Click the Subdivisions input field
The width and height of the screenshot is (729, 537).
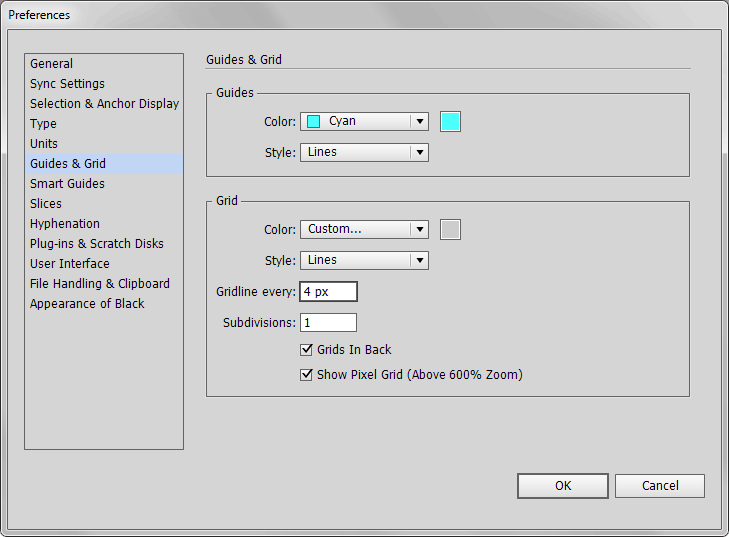328,323
